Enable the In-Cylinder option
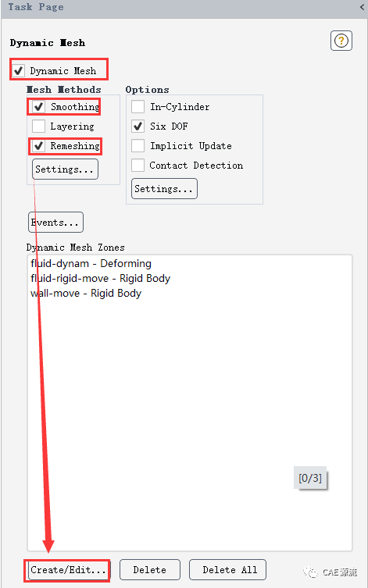The width and height of the screenshot is (368, 588). tap(138, 107)
